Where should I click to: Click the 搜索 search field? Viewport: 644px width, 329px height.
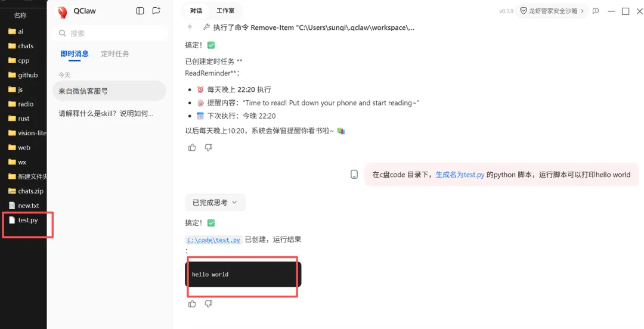click(x=110, y=33)
